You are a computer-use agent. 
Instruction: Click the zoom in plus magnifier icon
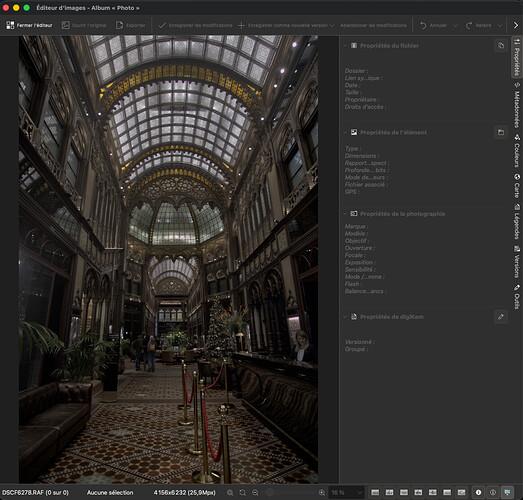pyautogui.click(x=322, y=492)
